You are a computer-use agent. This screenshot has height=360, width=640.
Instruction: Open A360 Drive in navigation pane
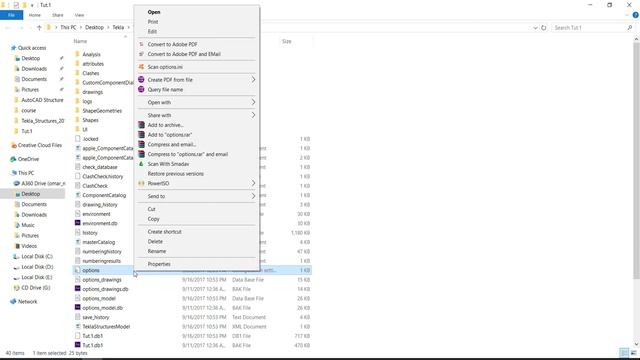click(43, 183)
